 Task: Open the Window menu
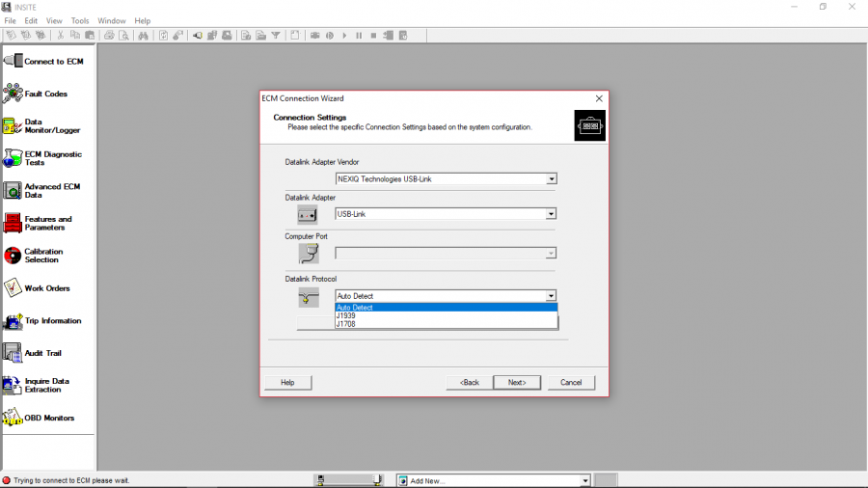point(112,20)
